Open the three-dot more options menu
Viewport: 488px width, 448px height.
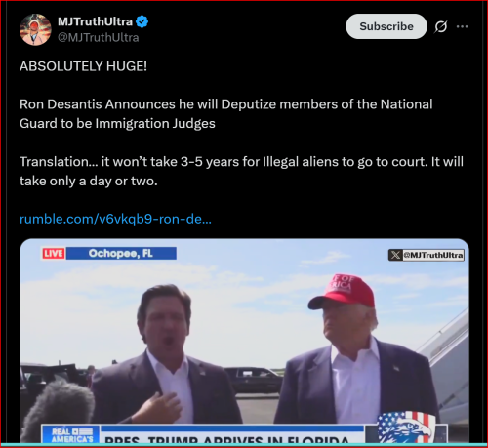coord(462,26)
